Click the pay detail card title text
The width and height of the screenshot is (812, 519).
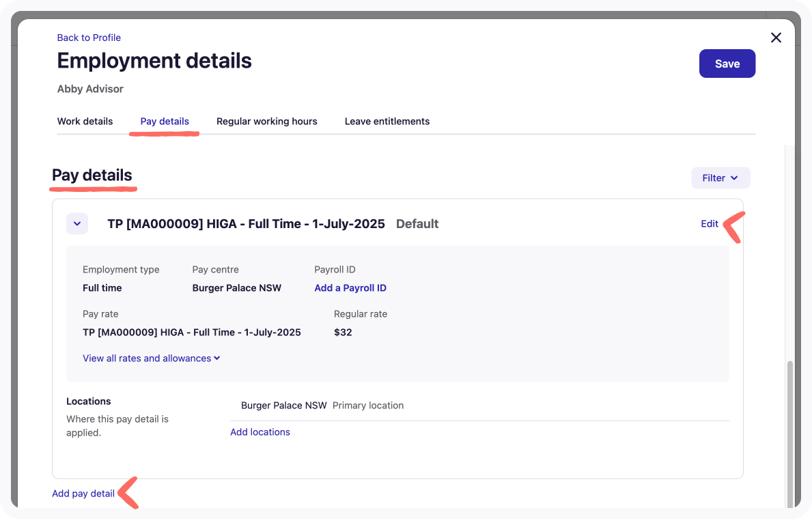[246, 223]
